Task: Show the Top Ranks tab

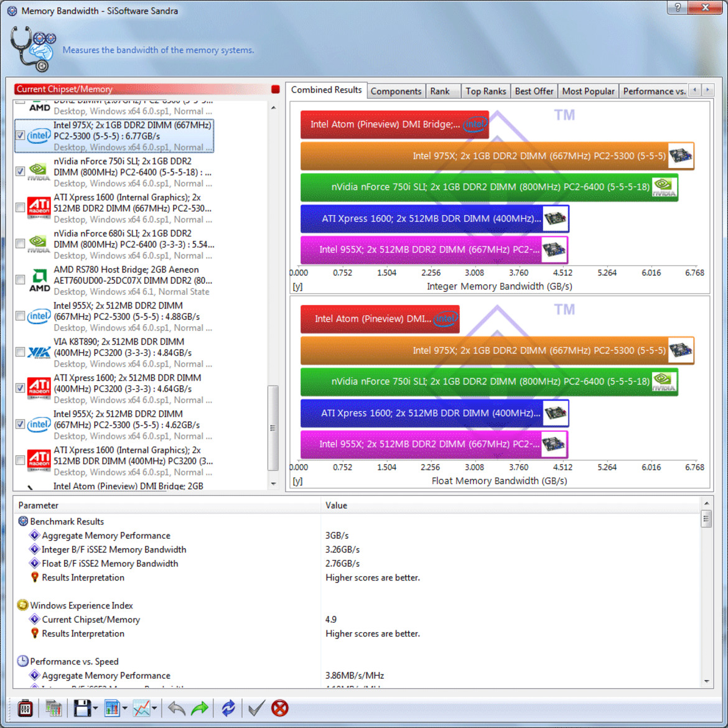Action: 485,91
